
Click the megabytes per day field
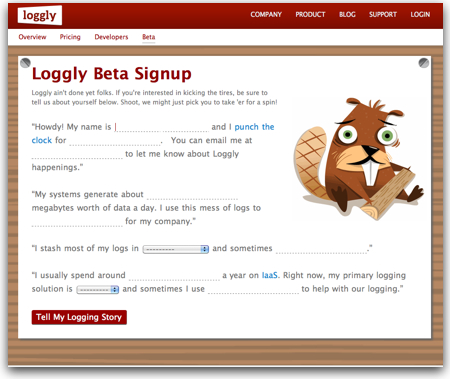(192, 195)
